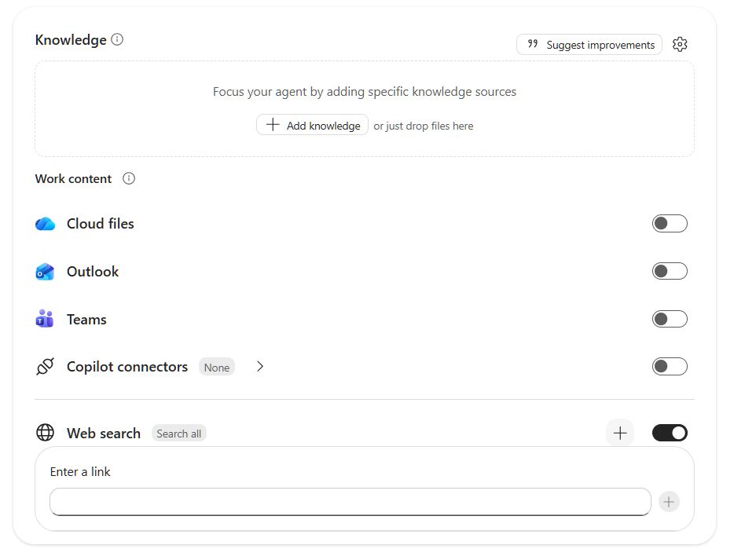Click the Cloud files label
The width and height of the screenshot is (734, 560).
[x=100, y=224]
